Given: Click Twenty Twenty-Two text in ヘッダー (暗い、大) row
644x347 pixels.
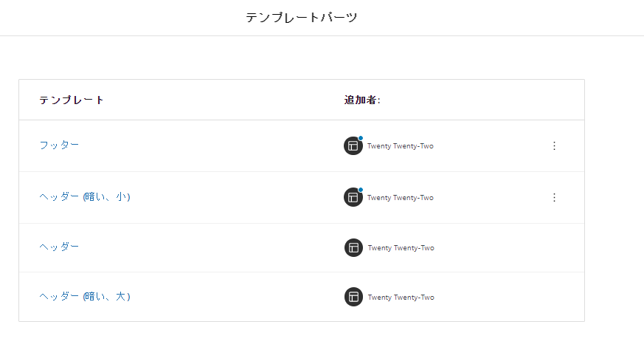Looking at the screenshot, I should coord(401,298).
